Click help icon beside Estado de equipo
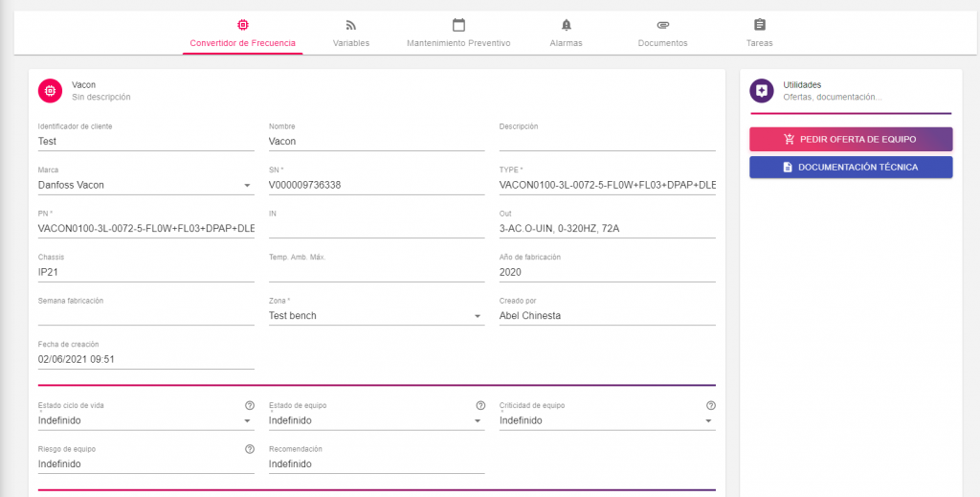The image size is (980, 497). [479, 405]
